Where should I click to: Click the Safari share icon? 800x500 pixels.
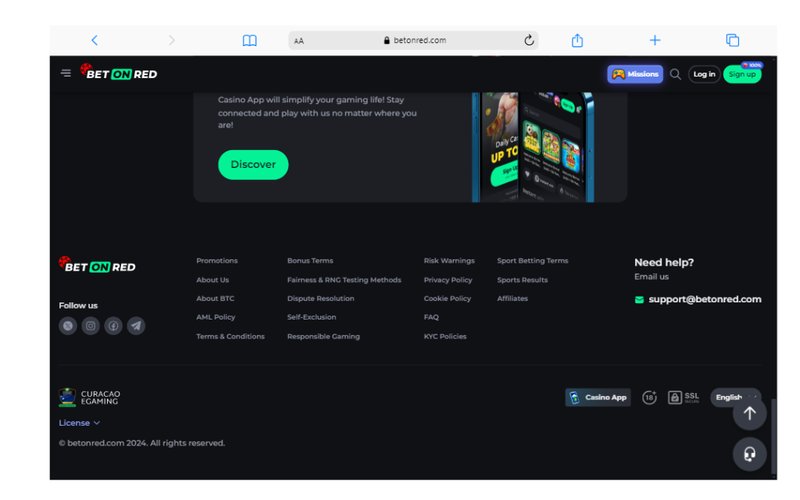[x=577, y=40]
